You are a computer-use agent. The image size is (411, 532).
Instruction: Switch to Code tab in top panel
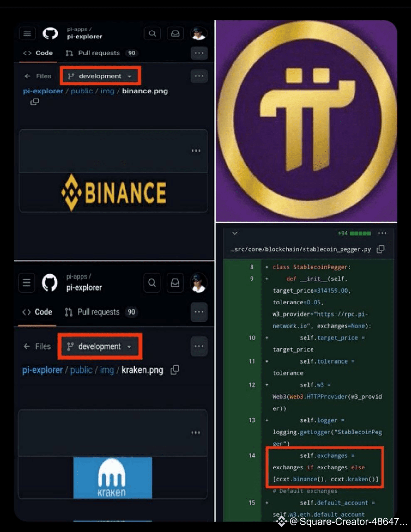pos(38,53)
